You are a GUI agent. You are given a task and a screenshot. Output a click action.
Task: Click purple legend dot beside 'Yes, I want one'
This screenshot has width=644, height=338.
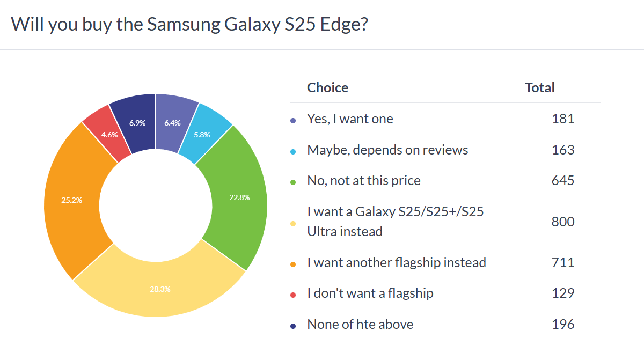pyautogui.click(x=292, y=121)
